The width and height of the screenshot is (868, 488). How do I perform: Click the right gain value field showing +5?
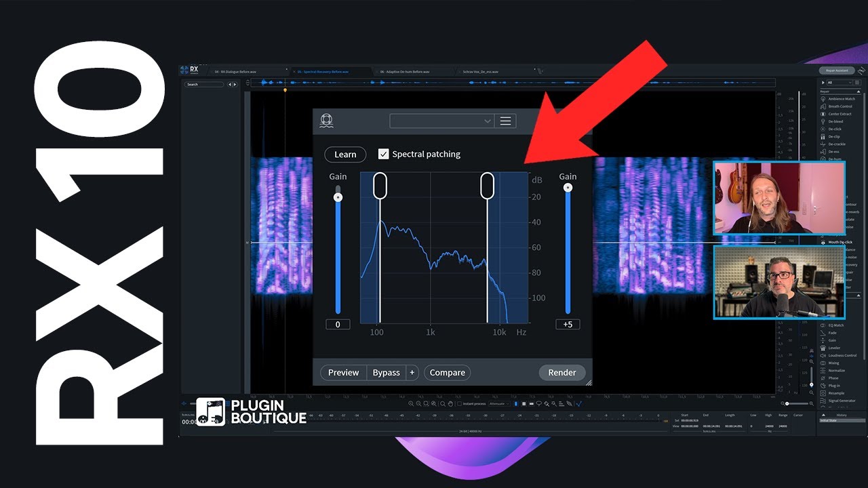click(568, 325)
